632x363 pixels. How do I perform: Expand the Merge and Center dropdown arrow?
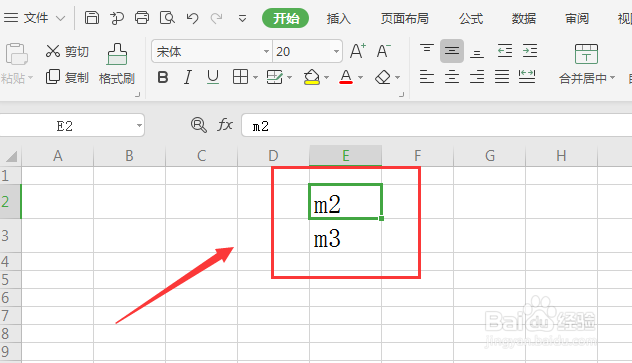click(x=612, y=78)
